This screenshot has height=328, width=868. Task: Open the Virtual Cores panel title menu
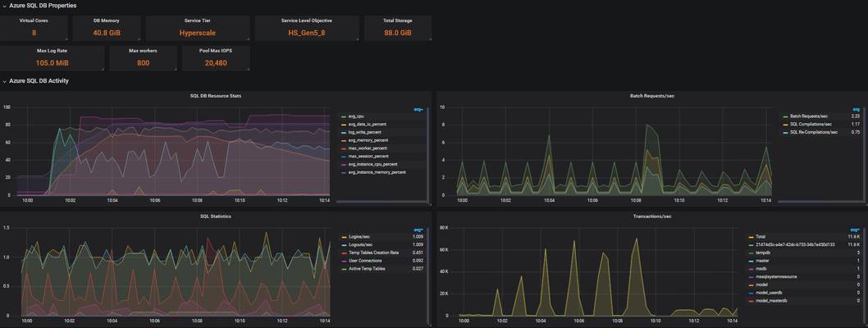click(x=34, y=20)
